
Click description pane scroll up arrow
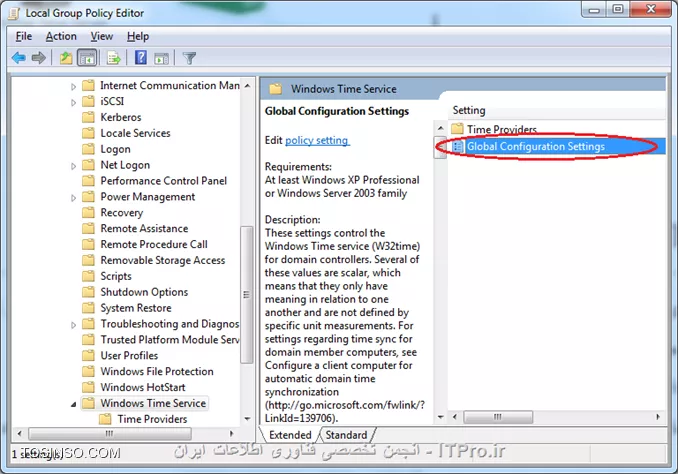(440, 128)
